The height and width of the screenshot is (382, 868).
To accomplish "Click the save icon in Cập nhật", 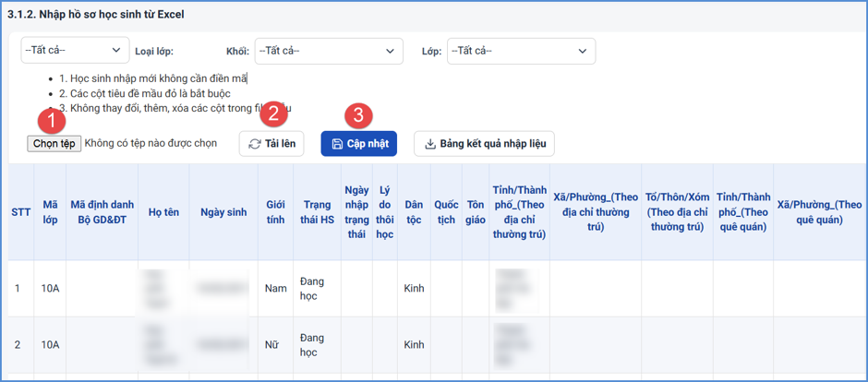I will (x=337, y=144).
